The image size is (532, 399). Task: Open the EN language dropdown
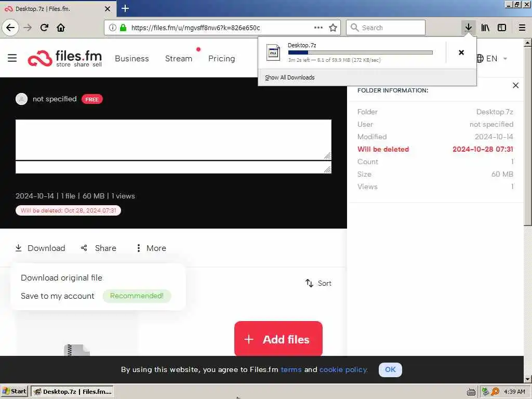tap(492, 58)
